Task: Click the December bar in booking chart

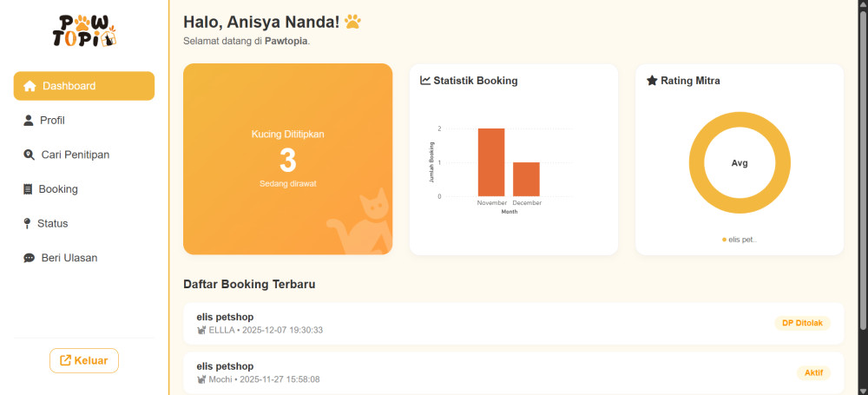Action: [526, 179]
